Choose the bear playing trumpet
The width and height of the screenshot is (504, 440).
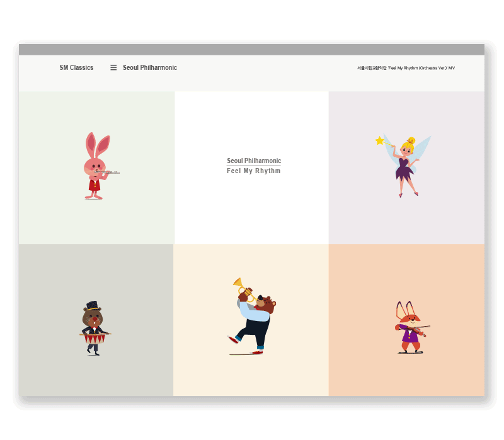pos(251,317)
